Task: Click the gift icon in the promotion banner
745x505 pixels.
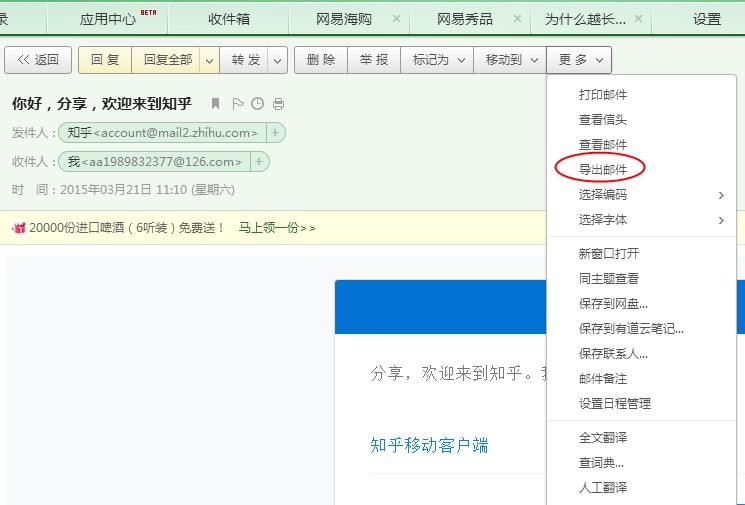Action: [x=19, y=228]
